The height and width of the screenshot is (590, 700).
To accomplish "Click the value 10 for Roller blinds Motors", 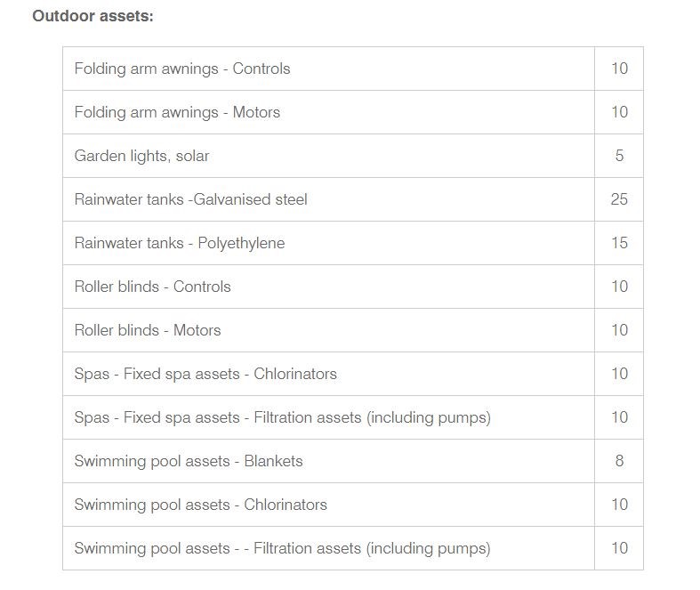I will click(619, 330).
